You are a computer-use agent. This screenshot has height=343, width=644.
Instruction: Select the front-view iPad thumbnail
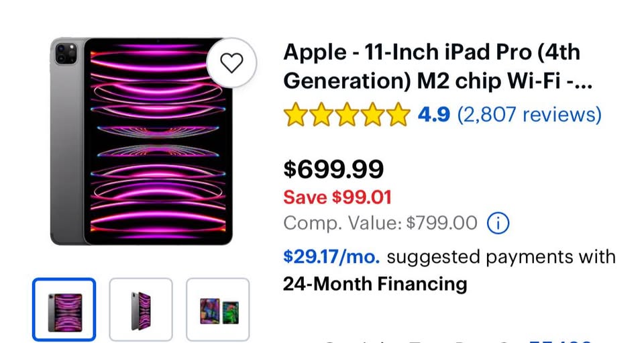(64, 311)
